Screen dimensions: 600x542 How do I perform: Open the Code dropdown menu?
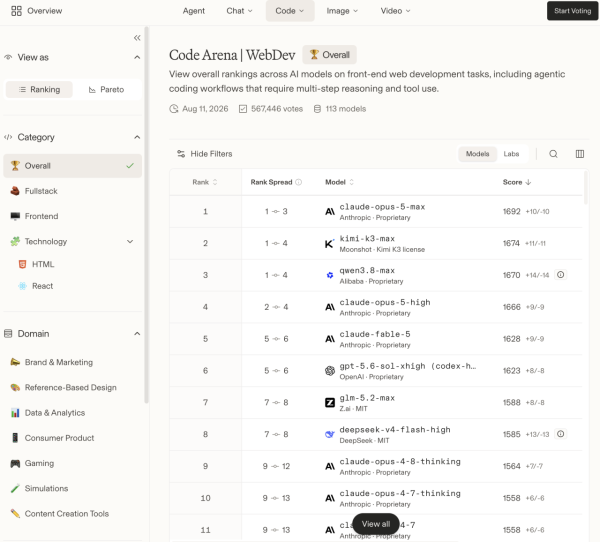tap(290, 11)
